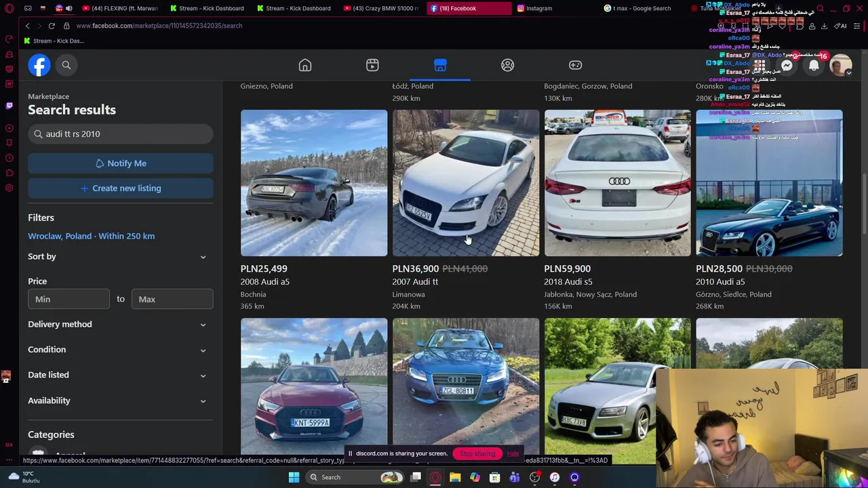The height and width of the screenshot is (488, 868).
Task: Open the Apple Music taskbar icon
Action: [x=555, y=477]
